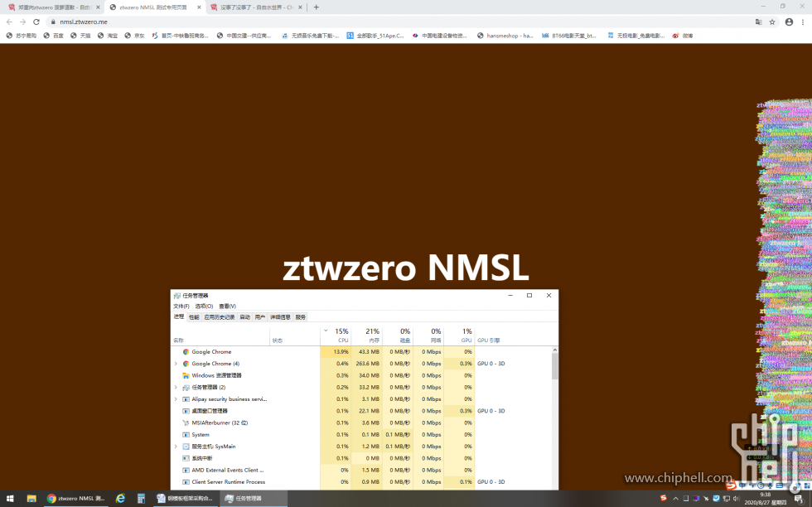This screenshot has width=812, height=507.
Task: Reload the page with Chrome's refresh icon
Action: 36,22
